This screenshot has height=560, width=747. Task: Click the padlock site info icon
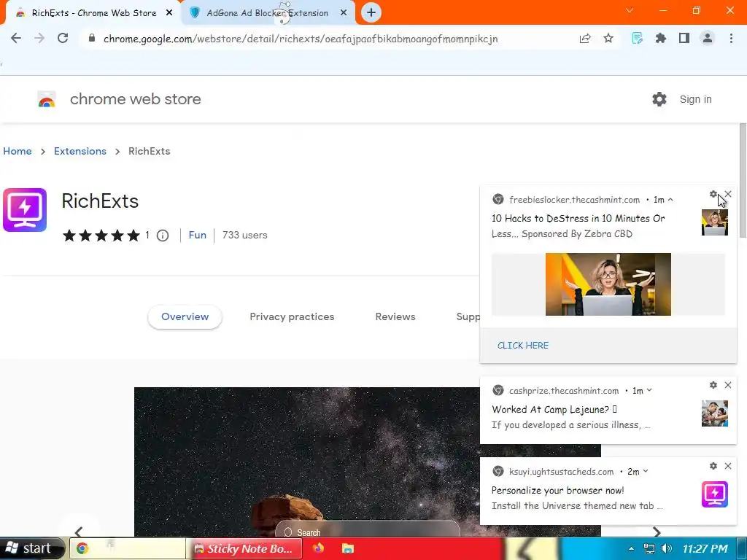coord(92,39)
